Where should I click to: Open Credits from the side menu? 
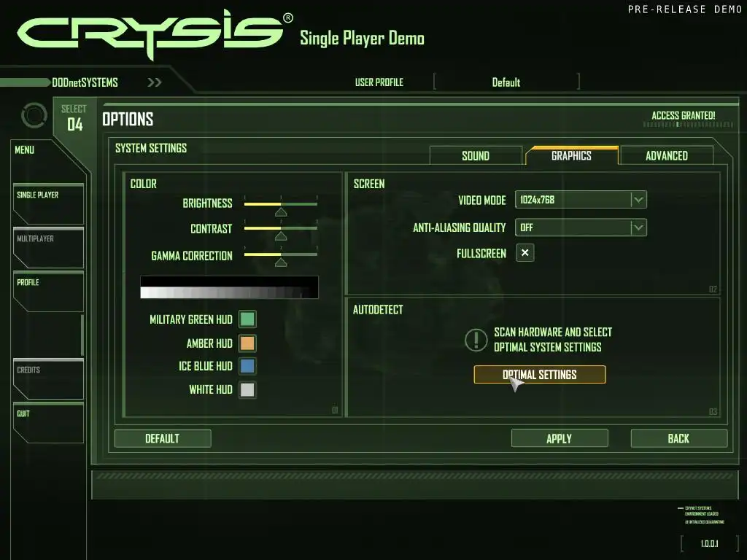[48, 378]
